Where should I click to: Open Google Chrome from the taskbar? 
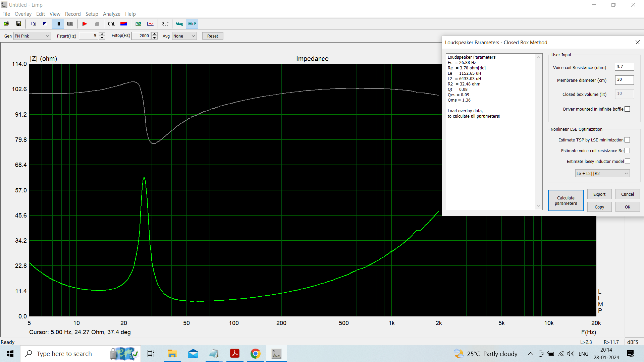coord(256,354)
